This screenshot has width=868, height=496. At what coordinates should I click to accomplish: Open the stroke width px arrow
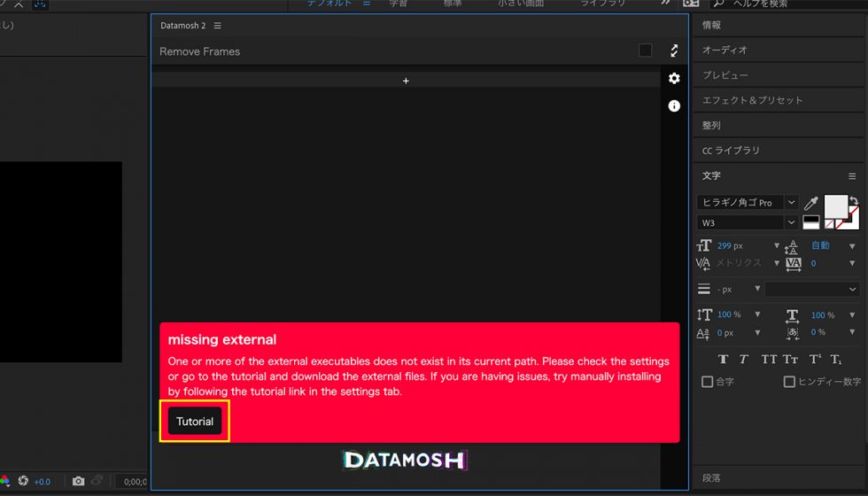tap(757, 289)
